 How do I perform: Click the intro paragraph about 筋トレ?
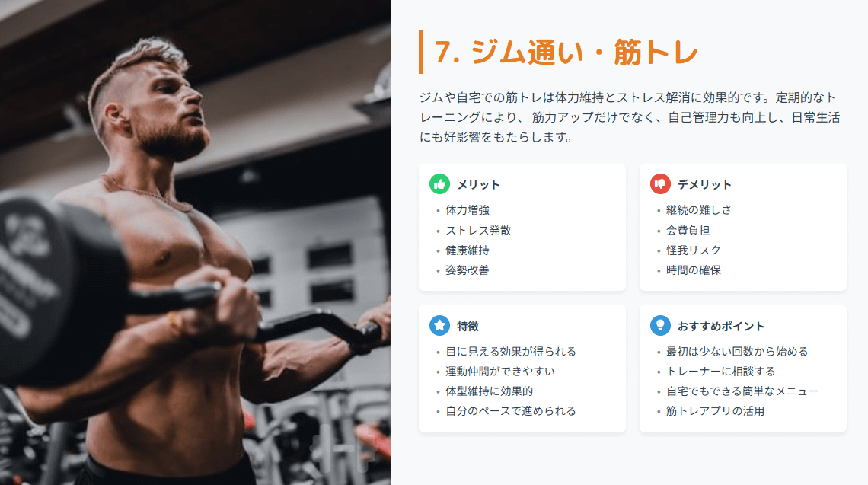coord(630,117)
